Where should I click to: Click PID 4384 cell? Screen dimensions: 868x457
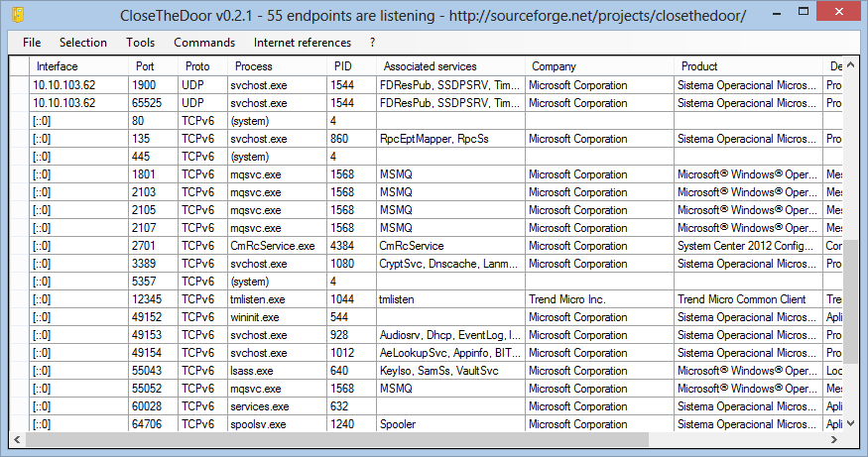pos(351,246)
